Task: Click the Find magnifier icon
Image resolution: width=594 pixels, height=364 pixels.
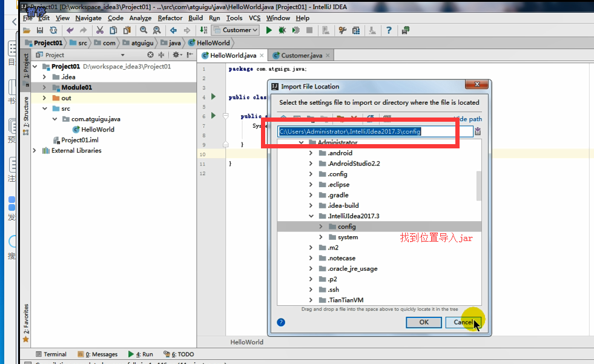Action: click(144, 30)
